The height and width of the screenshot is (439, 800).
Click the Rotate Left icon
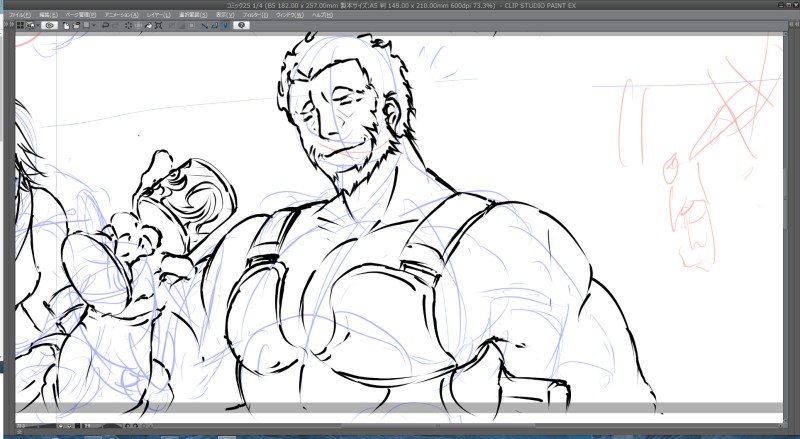tap(128, 426)
